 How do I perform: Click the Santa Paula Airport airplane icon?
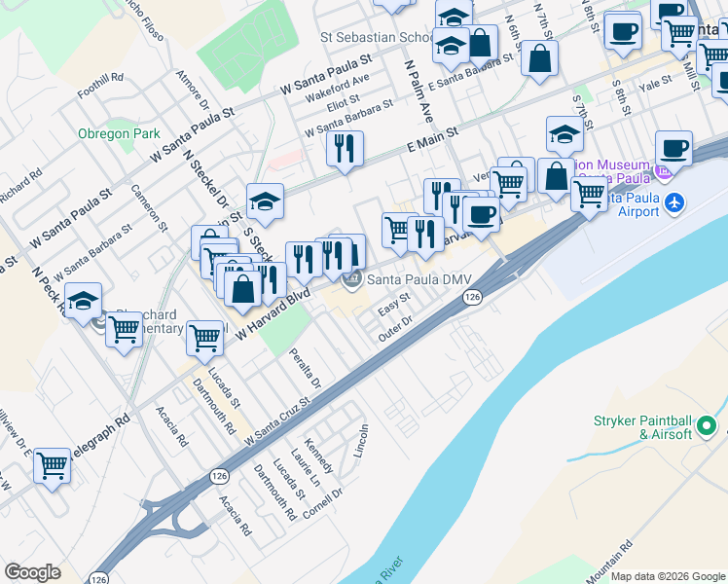coord(674,202)
